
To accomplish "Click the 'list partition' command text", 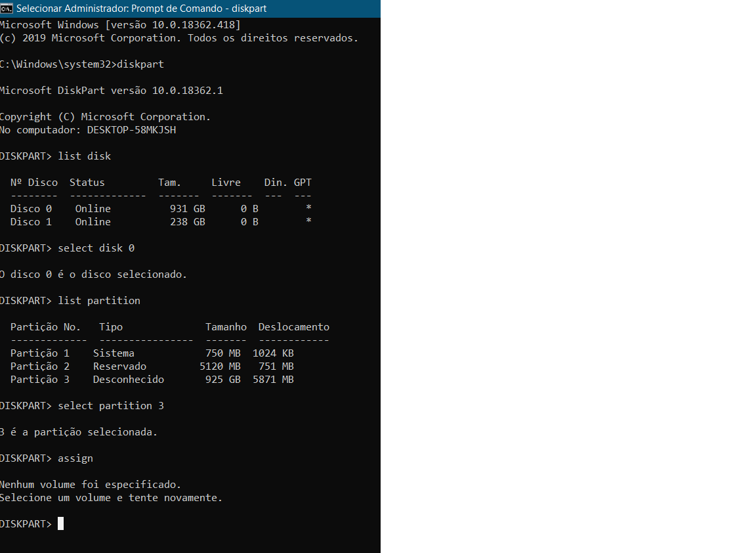I will coord(99,301).
